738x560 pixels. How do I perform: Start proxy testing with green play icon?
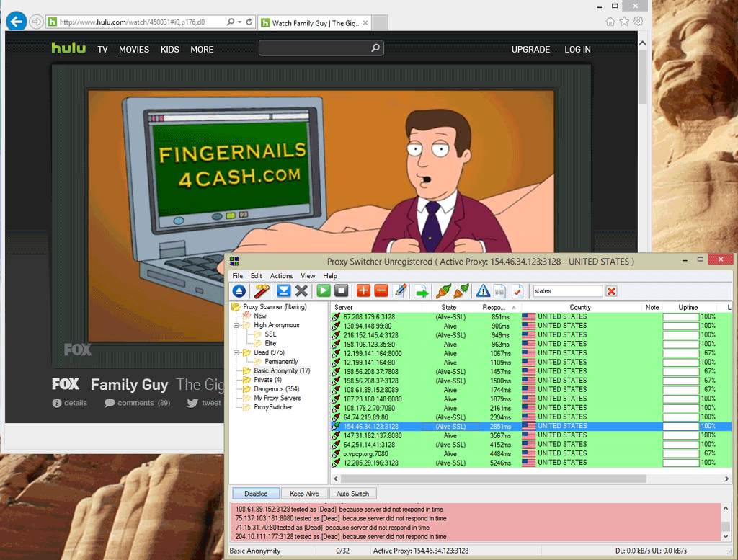(x=324, y=291)
